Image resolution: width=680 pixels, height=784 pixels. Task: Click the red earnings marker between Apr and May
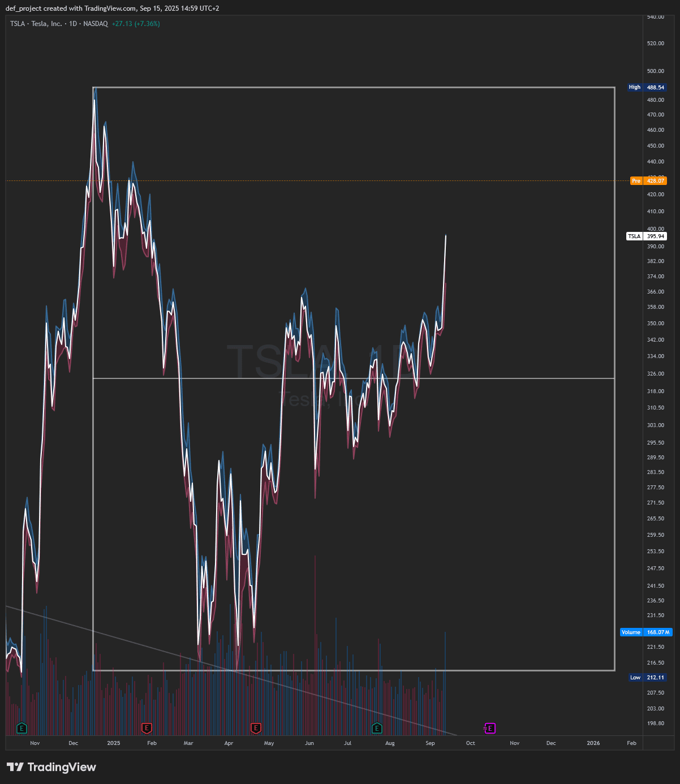click(x=256, y=728)
